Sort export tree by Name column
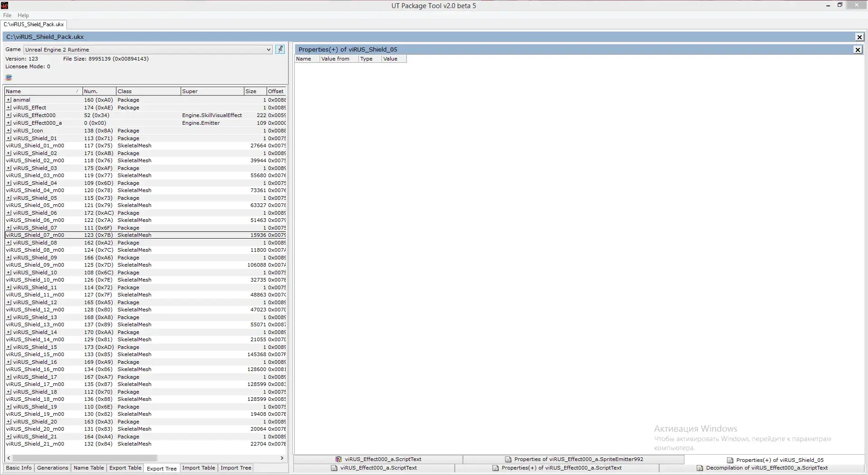The width and height of the screenshot is (868, 475). (x=43, y=91)
